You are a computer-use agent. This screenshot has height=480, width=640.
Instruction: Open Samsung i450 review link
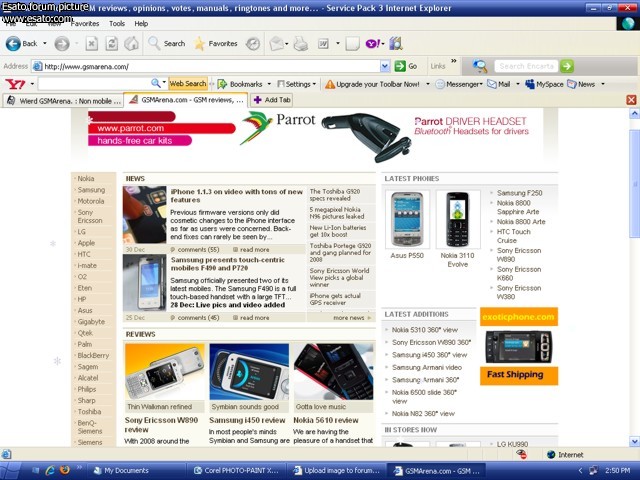click(x=247, y=420)
